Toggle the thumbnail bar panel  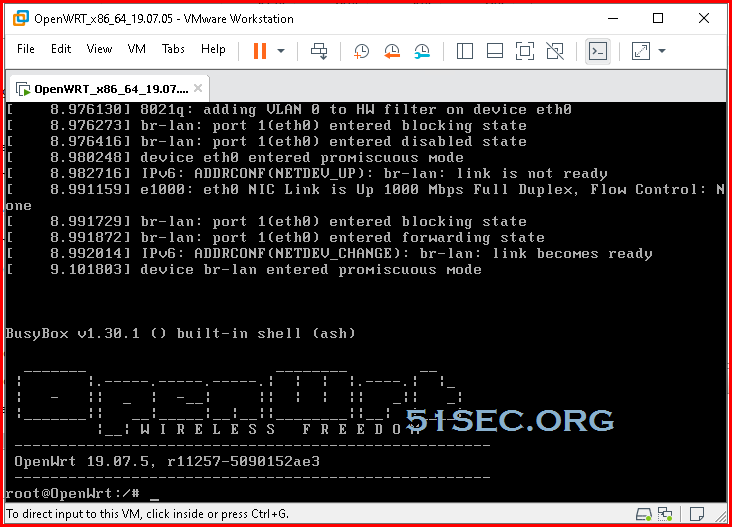[x=494, y=51]
